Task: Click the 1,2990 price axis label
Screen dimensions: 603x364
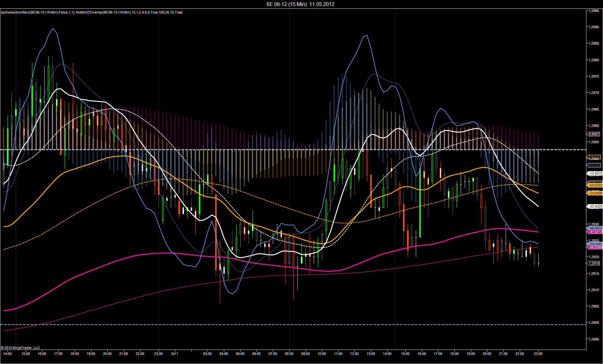Action: click(594, 27)
